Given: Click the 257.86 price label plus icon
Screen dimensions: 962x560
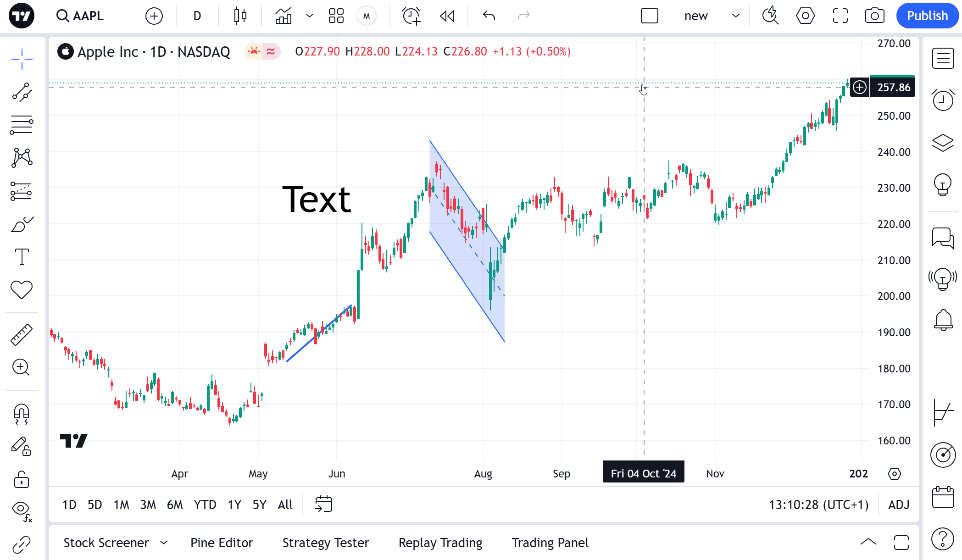Looking at the screenshot, I should point(860,87).
